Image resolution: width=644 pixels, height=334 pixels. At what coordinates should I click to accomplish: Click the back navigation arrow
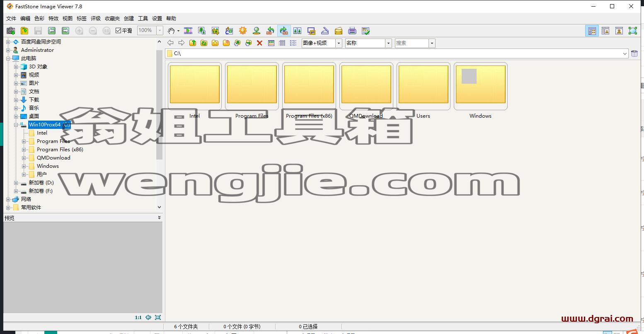(x=170, y=43)
